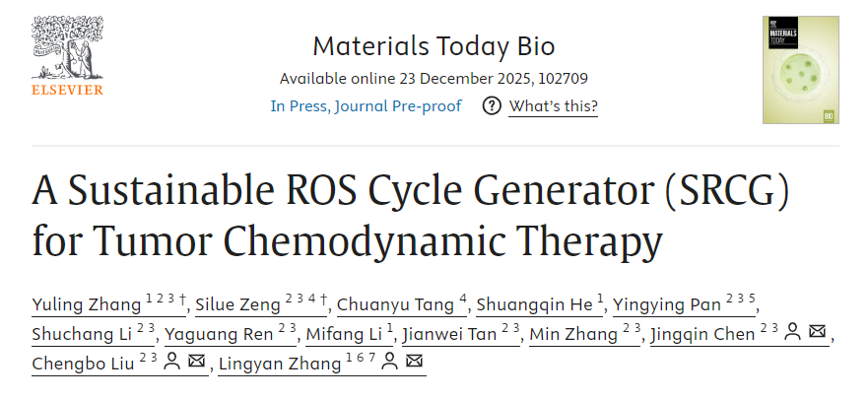Screen dimensions: 868x400
Task: Click person icon next to Lingyan Zhang
Action: click(390, 363)
